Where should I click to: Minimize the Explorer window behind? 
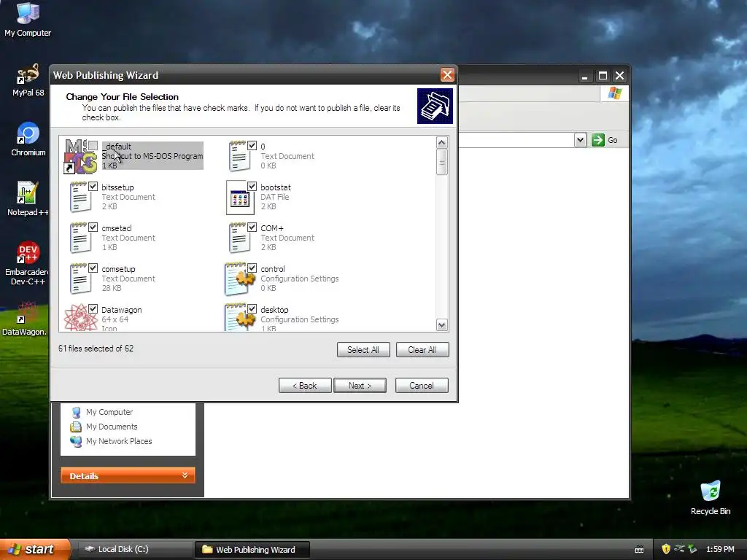pos(584,76)
